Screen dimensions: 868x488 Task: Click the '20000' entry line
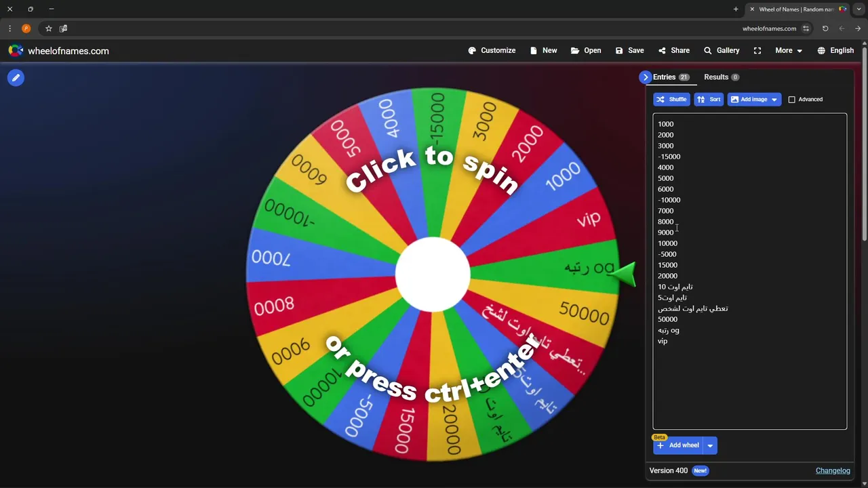point(667,276)
